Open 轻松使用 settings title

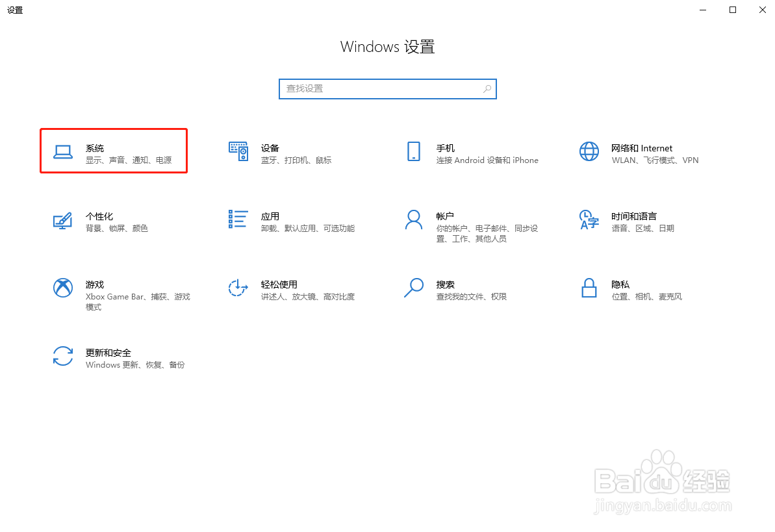click(279, 285)
